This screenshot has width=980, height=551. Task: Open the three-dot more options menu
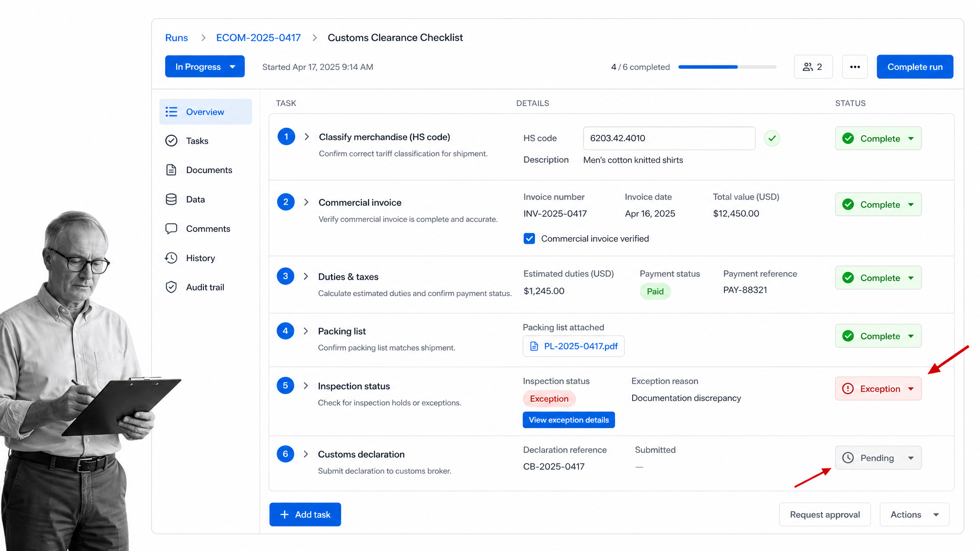[x=855, y=67]
